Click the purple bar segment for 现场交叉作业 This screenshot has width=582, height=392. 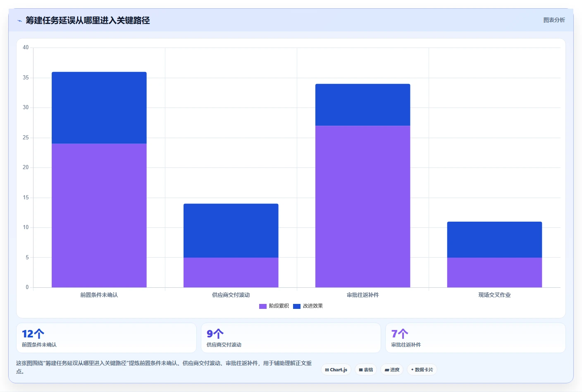click(x=495, y=272)
